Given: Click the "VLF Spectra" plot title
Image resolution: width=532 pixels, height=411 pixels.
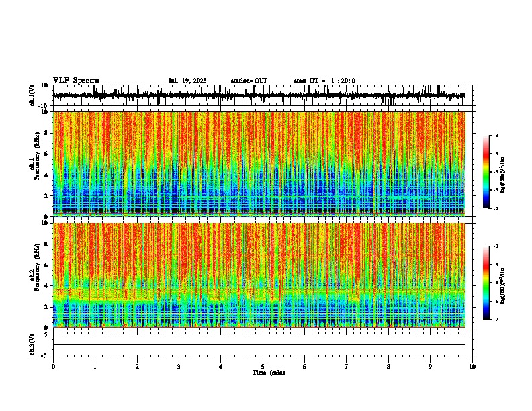Looking at the screenshot, I should click(x=76, y=81).
